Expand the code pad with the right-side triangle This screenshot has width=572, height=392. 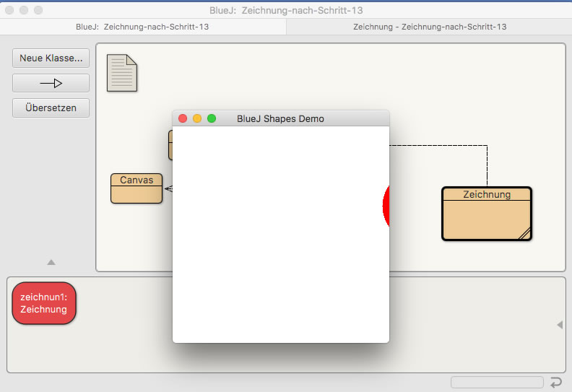(x=560, y=326)
